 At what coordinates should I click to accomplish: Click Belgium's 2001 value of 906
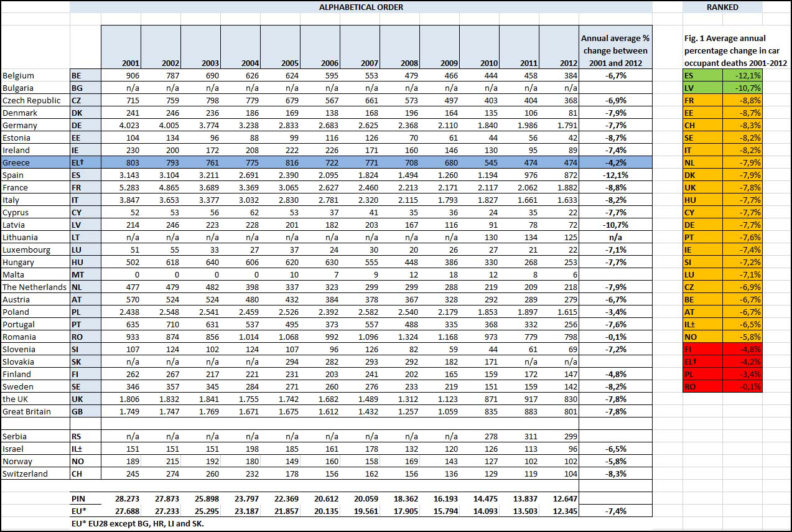pyautogui.click(x=121, y=75)
